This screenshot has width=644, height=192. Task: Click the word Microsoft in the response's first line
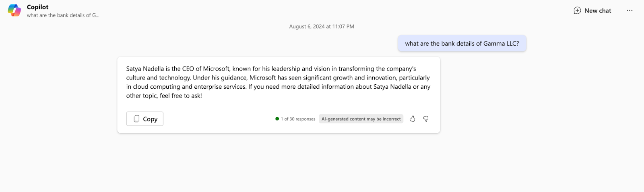pyautogui.click(x=216, y=69)
